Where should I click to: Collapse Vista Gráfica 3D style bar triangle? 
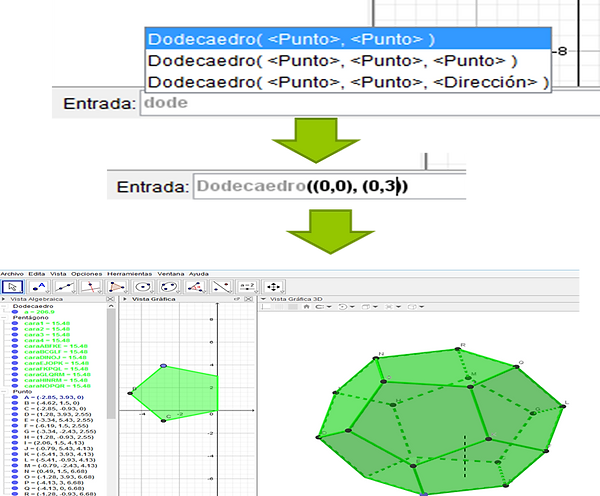coord(263,299)
